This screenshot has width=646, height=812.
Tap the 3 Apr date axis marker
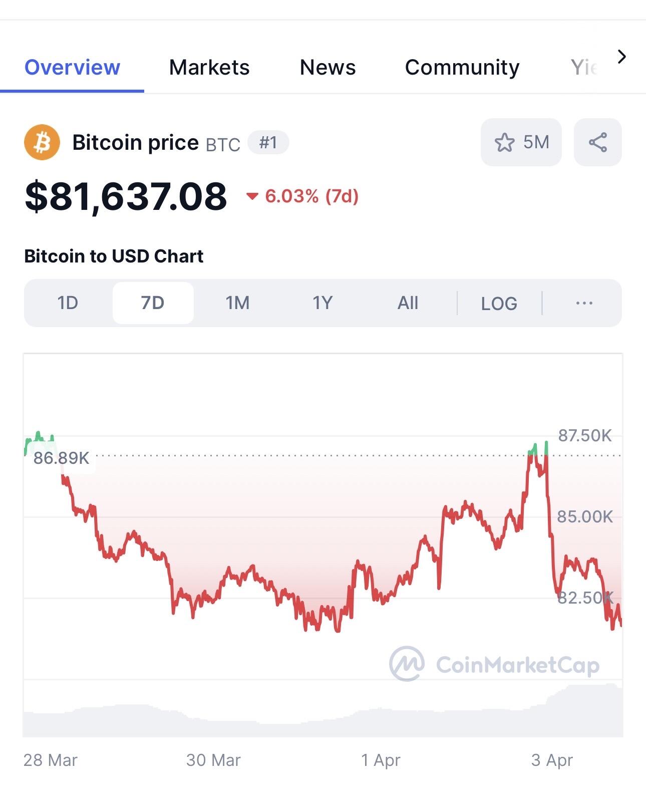[x=552, y=760]
